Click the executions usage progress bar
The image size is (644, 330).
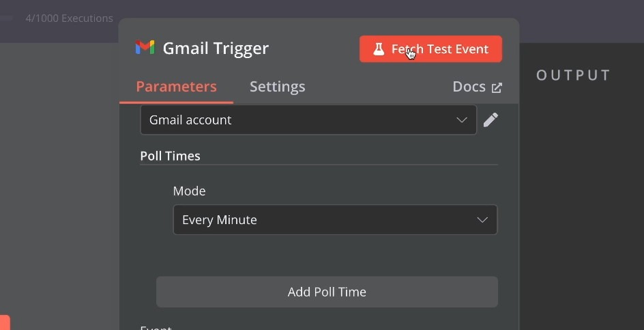tap(7, 18)
